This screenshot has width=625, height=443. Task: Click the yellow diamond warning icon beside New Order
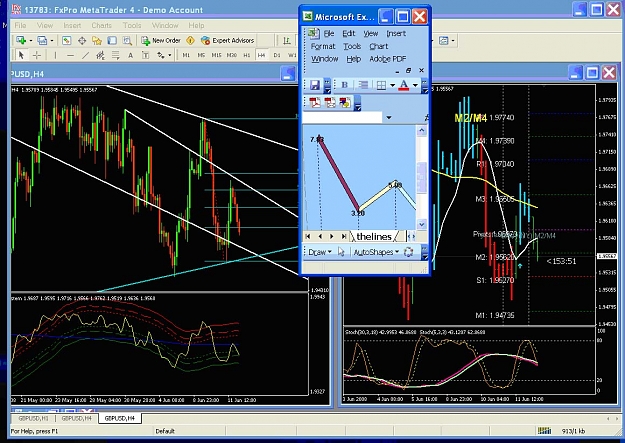(x=191, y=40)
